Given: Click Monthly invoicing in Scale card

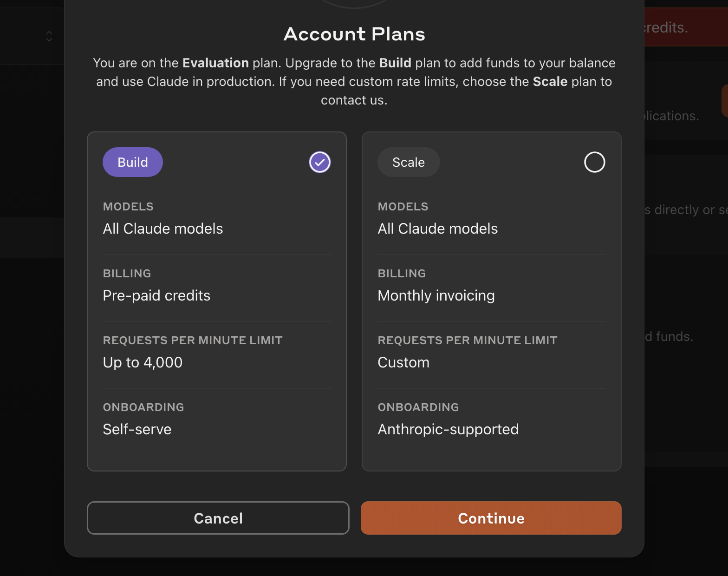Looking at the screenshot, I should [436, 295].
